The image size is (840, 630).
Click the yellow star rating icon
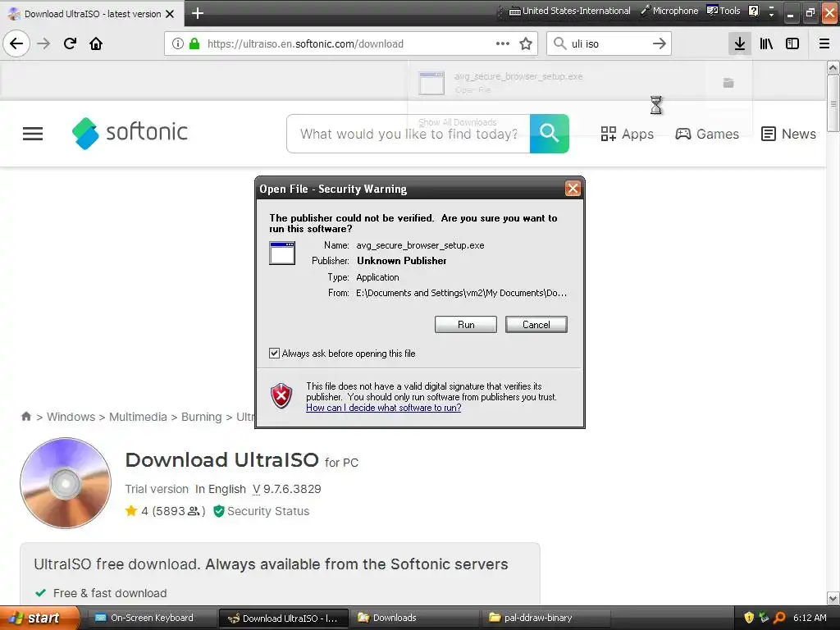(x=131, y=511)
